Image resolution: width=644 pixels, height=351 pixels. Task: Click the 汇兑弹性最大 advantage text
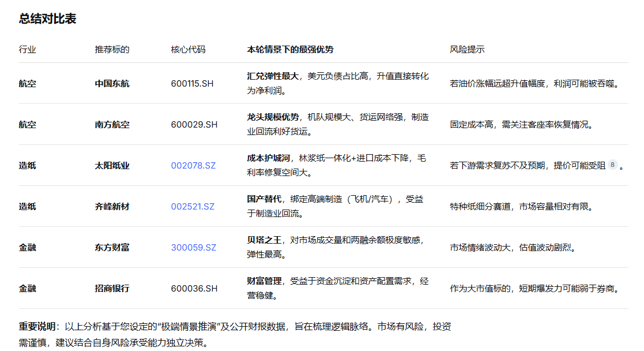pos(273,76)
